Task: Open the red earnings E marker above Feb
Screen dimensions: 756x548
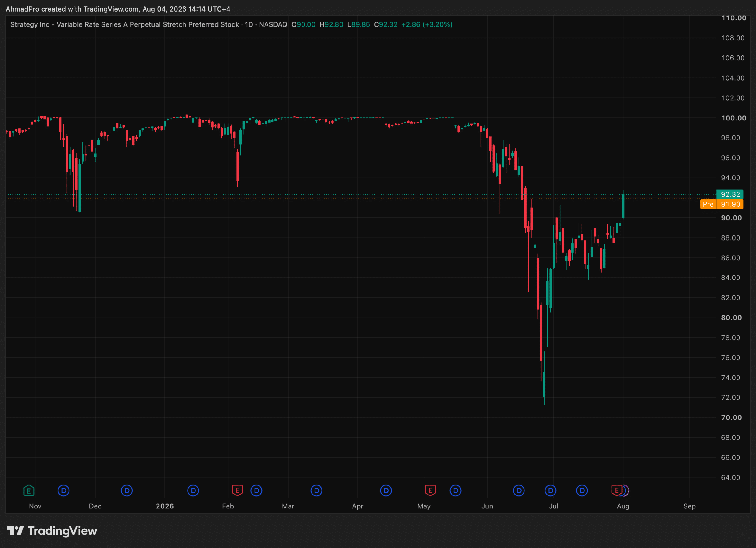Action: 237,490
